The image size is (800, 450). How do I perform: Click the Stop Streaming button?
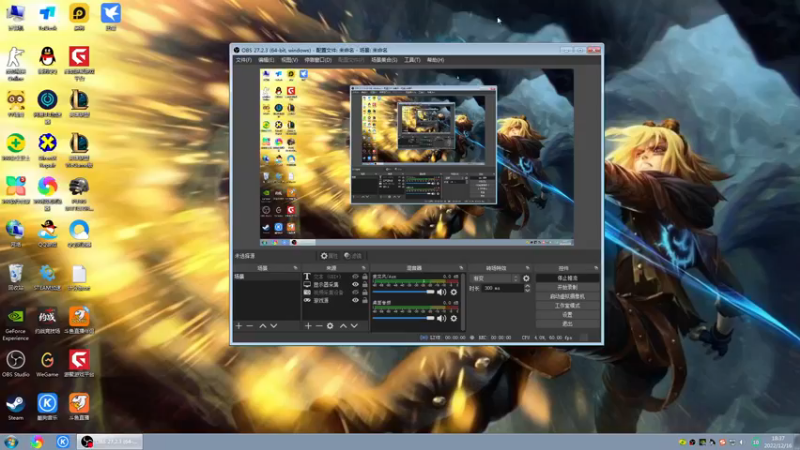tap(567, 278)
